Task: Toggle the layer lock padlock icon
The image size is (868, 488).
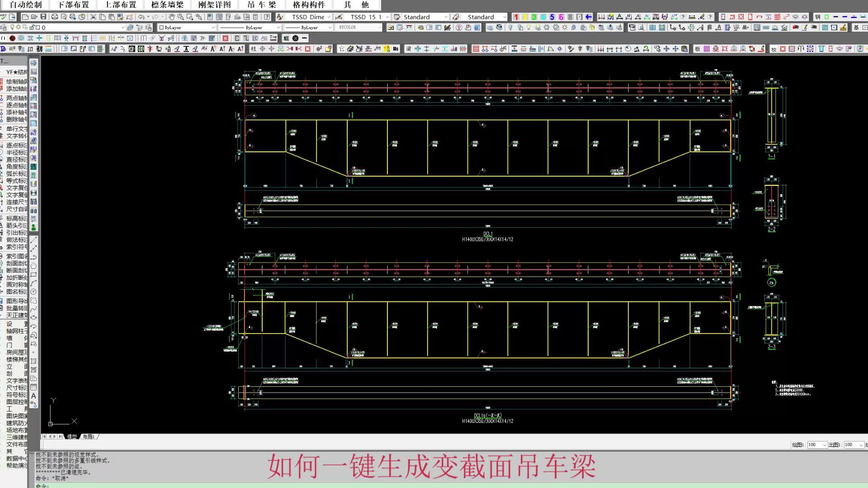Action: coord(31,27)
